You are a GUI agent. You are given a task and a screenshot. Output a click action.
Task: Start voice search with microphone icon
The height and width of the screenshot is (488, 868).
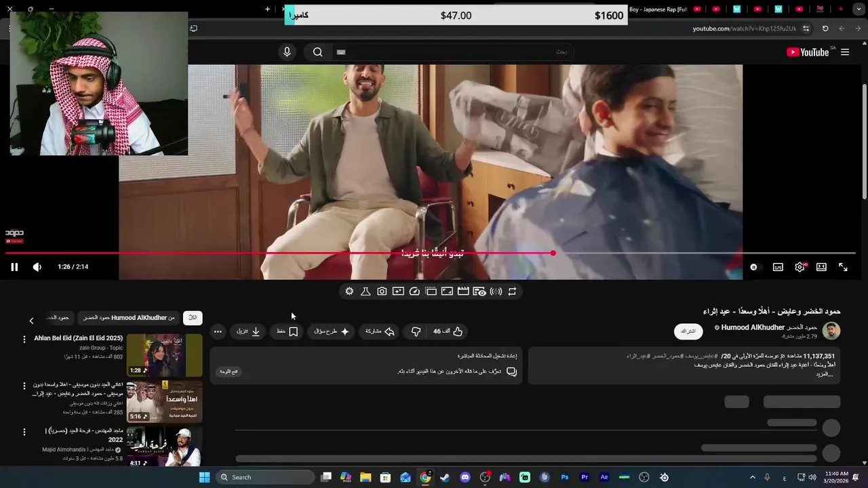tap(287, 52)
